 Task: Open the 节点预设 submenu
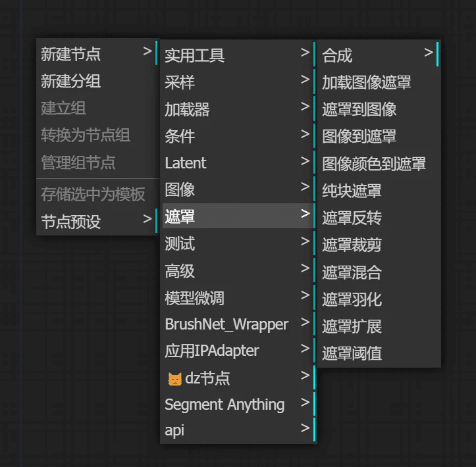tap(97, 221)
